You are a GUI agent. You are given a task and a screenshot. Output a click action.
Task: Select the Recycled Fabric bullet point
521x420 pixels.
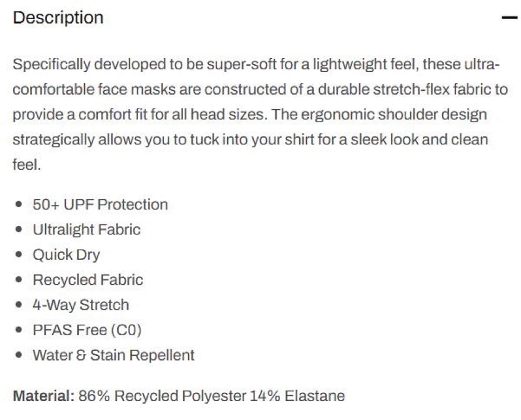(88, 279)
